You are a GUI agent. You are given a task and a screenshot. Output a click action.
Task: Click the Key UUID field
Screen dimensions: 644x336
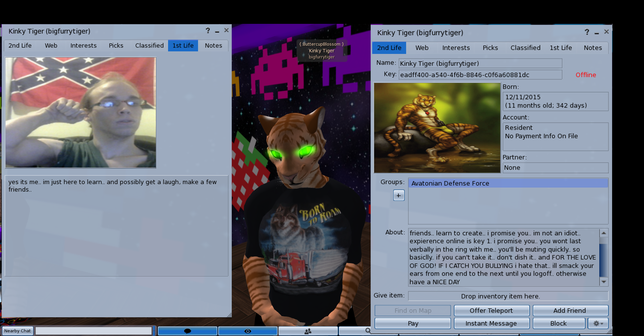tap(480, 75)
